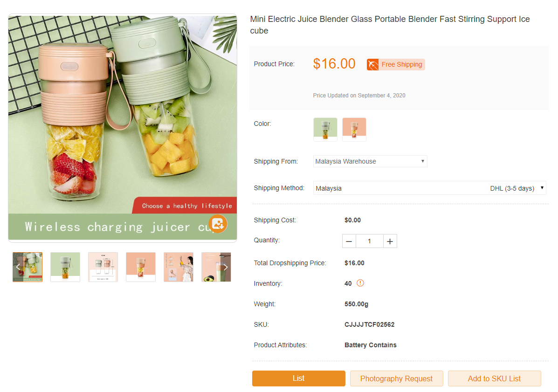This screenshot has width=558, height=392.
Task: Select the single green blender thumbnail
Action: 65,267
